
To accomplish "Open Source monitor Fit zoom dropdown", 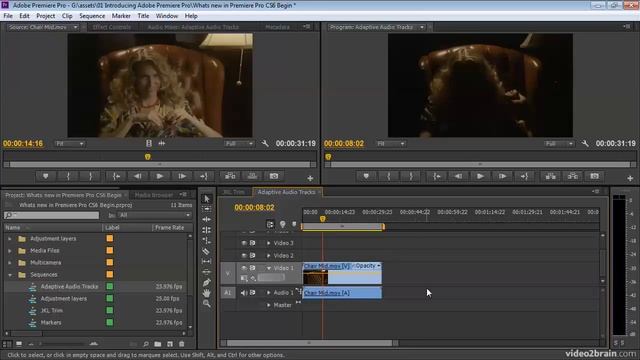I will click(x=69, y=144).
